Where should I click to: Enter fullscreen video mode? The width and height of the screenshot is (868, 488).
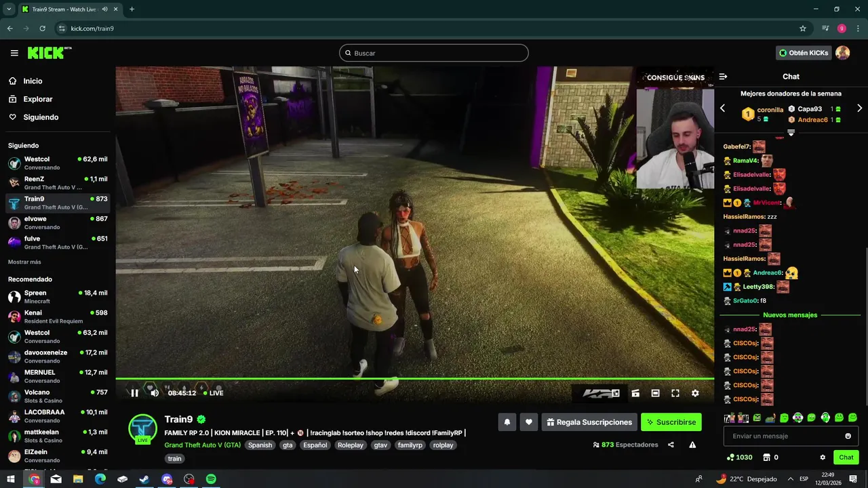click(675, 393)
